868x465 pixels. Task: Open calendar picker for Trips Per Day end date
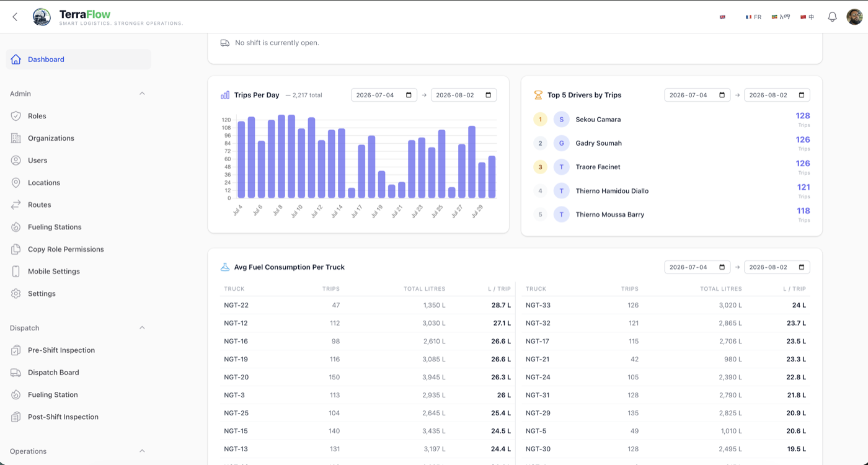point(489,95)
